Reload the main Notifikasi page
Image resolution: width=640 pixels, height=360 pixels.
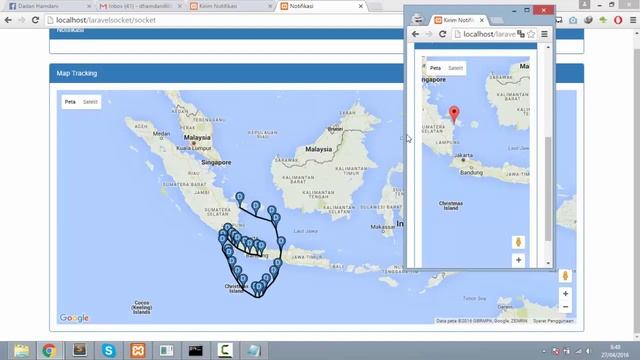pos(36,20)
